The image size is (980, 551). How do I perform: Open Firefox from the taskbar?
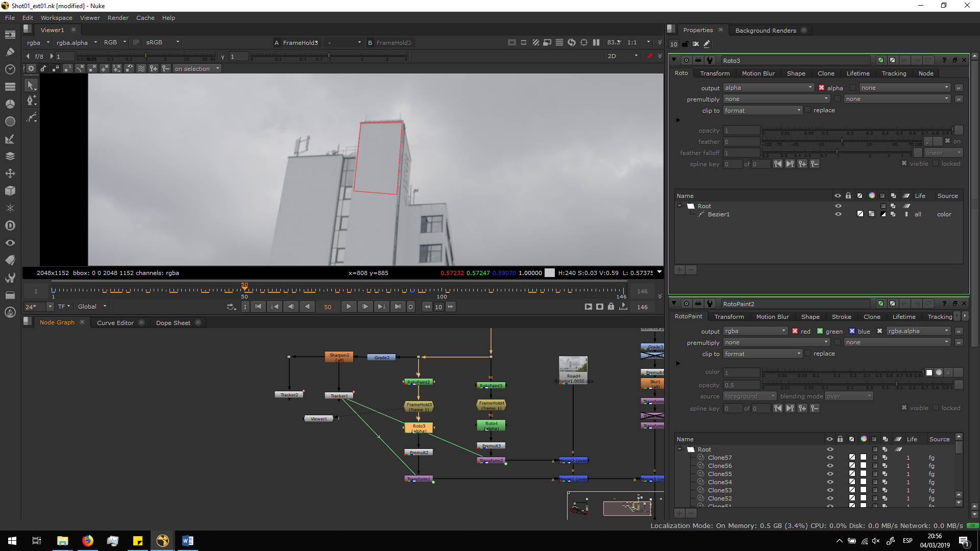[x=88, y=541]
